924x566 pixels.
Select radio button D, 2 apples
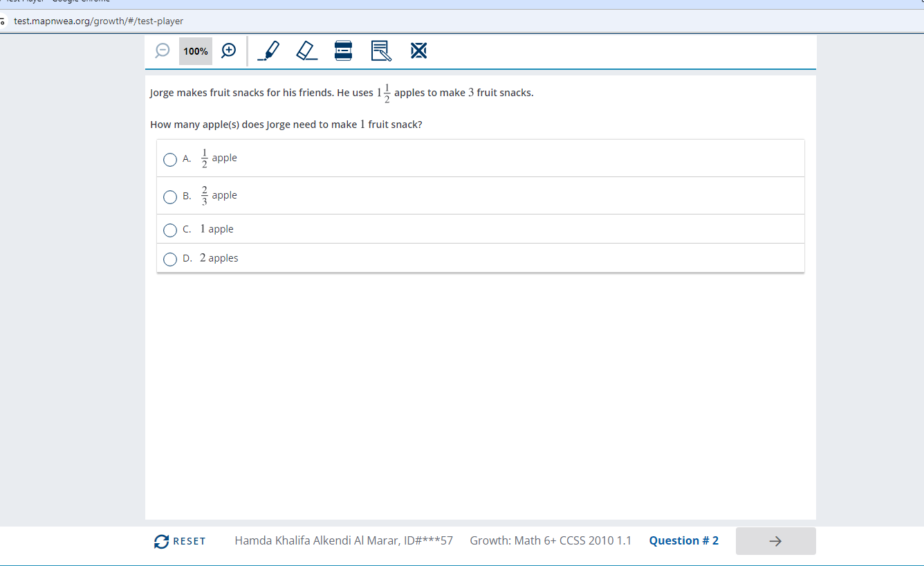click(170, 259)
